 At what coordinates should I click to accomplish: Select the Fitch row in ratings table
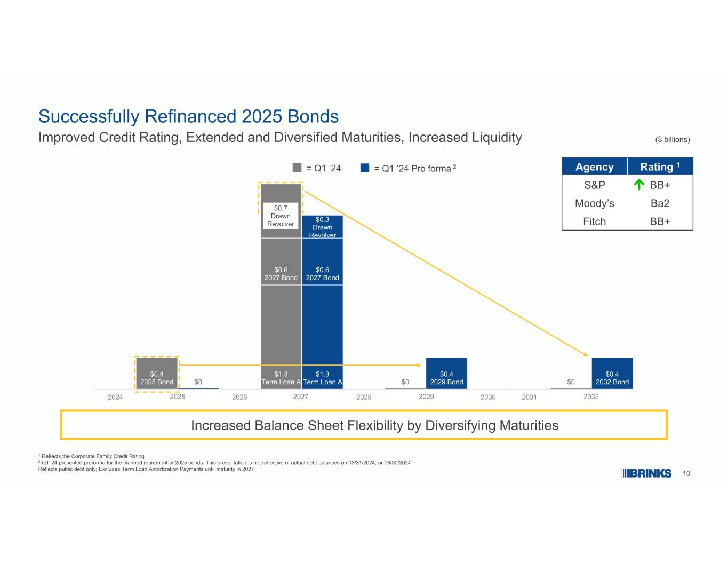627,221
